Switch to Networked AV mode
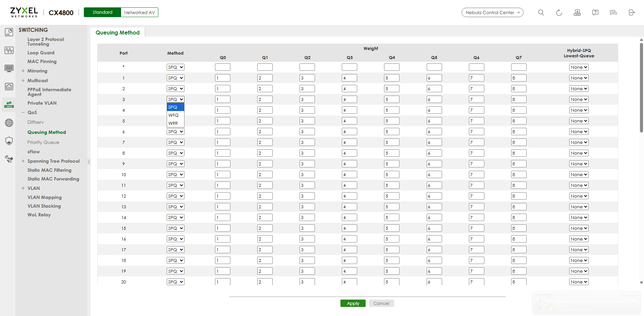The image size is (644, 316). click(x=139, y=12)
